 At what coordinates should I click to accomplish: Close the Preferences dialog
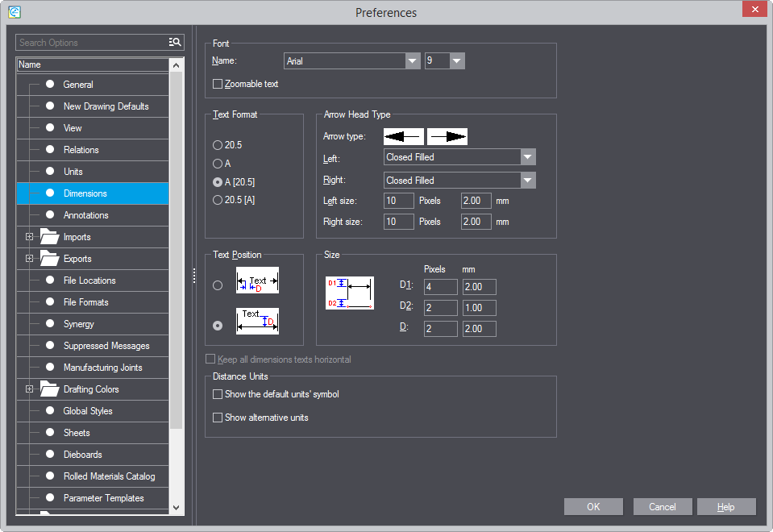click(x=754, y=10)
